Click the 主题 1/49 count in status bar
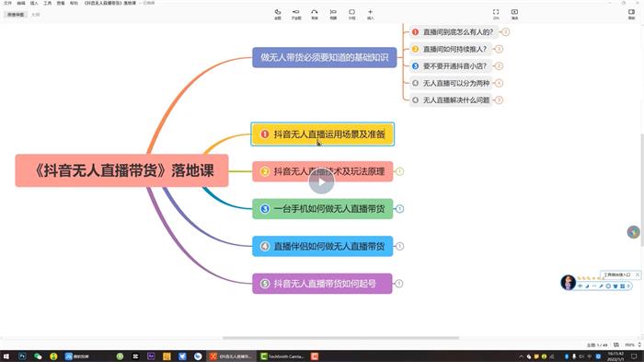 [596, 344]
